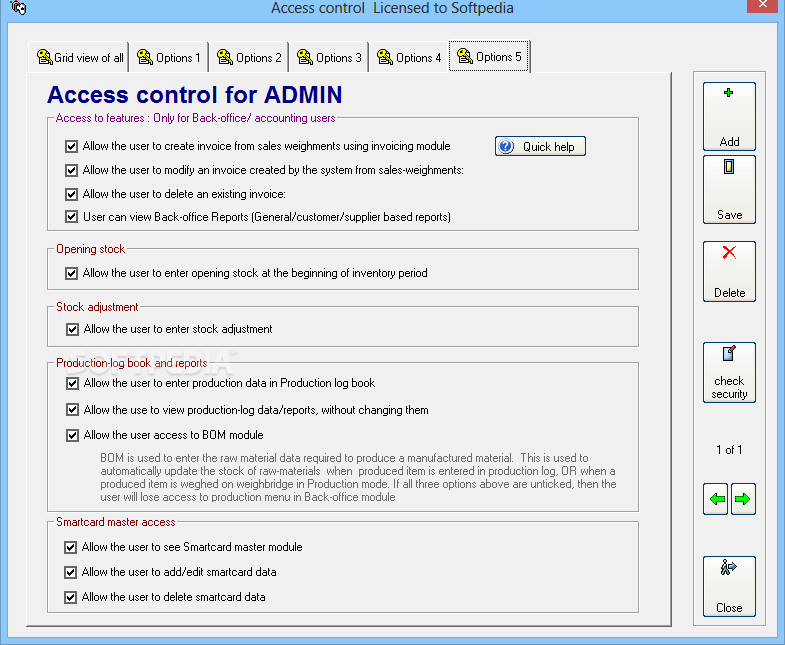
Task: Toggle see Smartcard master module checkbox
Action: (70, 547)
